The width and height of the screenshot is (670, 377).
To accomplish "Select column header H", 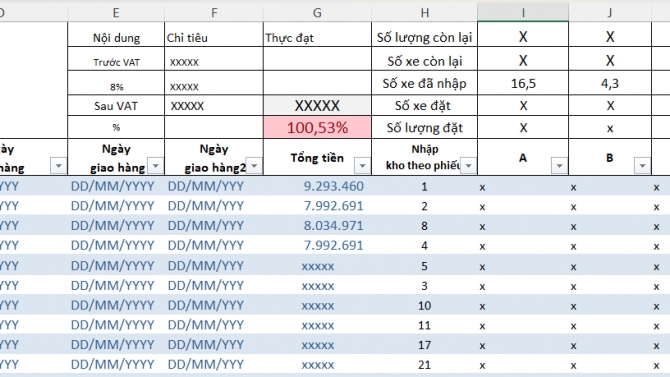I will coord(424,12).
